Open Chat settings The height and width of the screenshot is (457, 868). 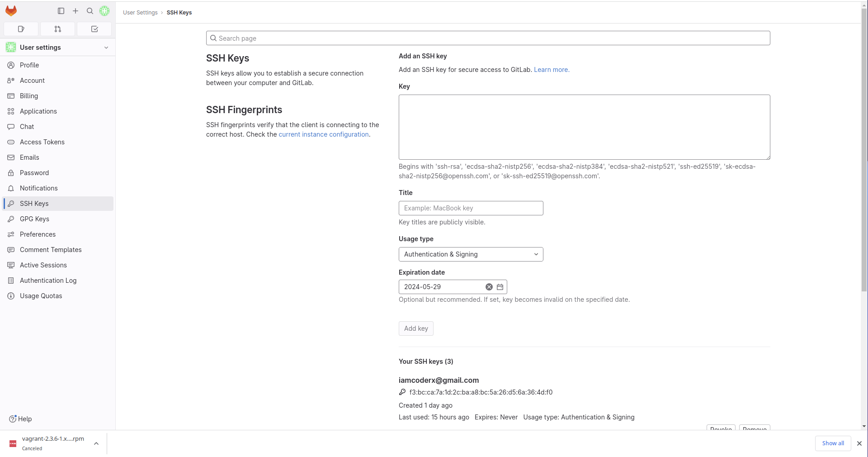[58, 127]
